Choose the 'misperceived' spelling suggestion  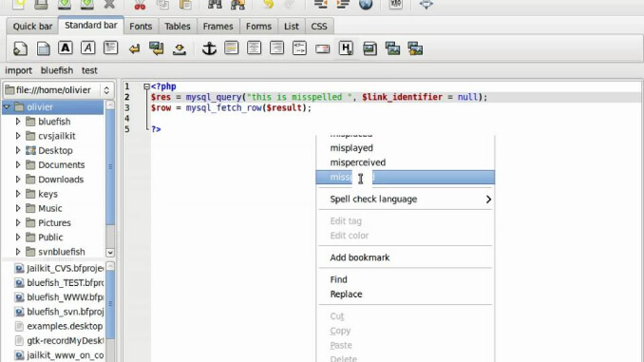coord(405,162)
